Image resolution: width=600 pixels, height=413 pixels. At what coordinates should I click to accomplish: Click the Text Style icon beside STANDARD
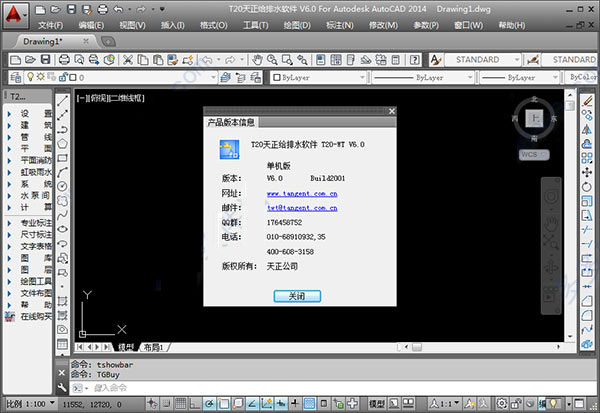436,60
